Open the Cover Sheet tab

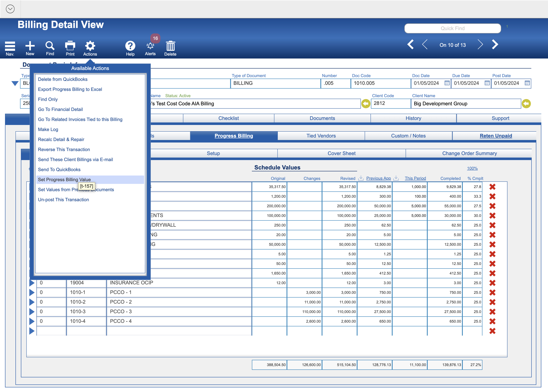[x=341, y=154]
